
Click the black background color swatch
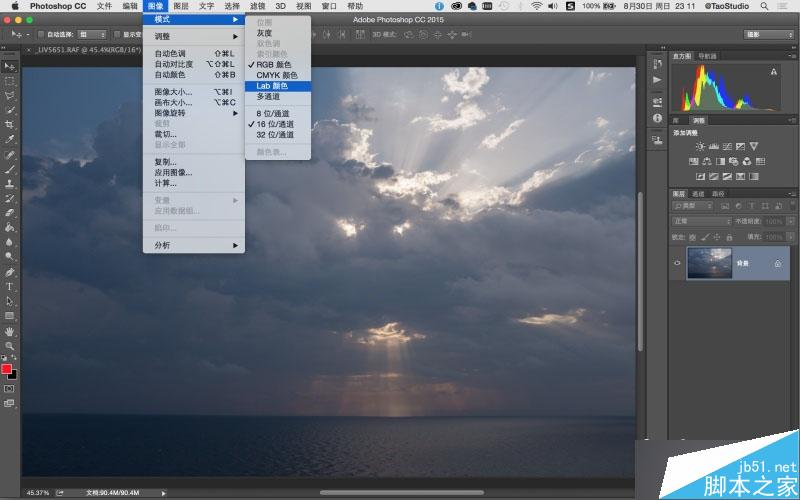click(13, 376)
